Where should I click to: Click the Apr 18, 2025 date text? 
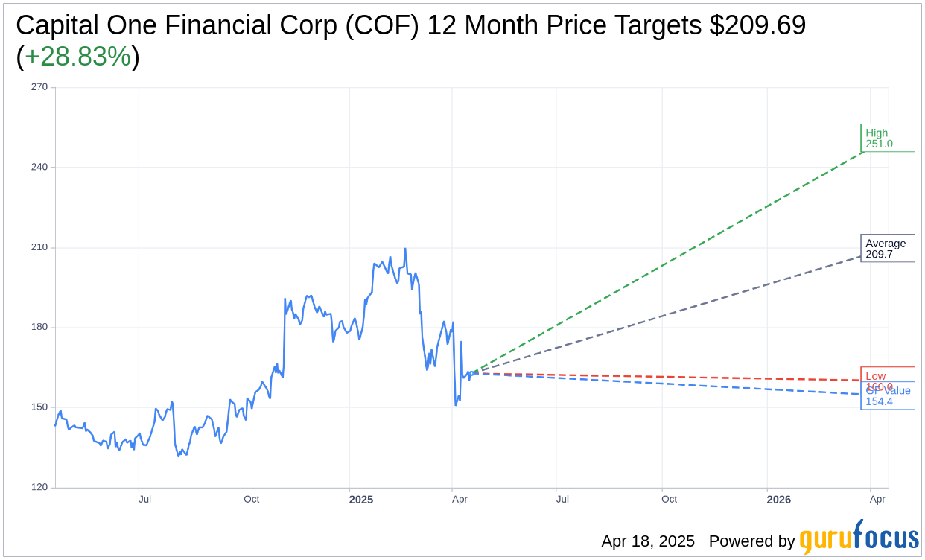click(648, 541)
